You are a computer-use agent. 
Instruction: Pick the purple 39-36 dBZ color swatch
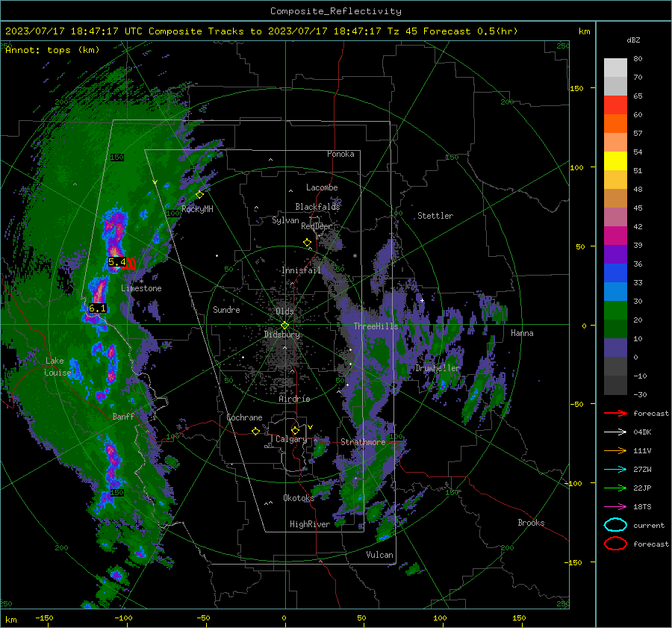[x=615, y=255]
